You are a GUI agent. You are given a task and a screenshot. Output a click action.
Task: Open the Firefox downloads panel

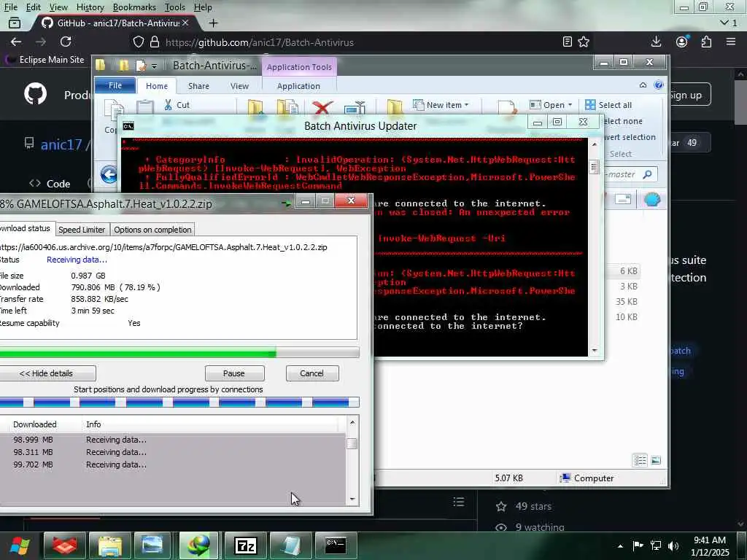pyautogui.click(x=656, y=42)
